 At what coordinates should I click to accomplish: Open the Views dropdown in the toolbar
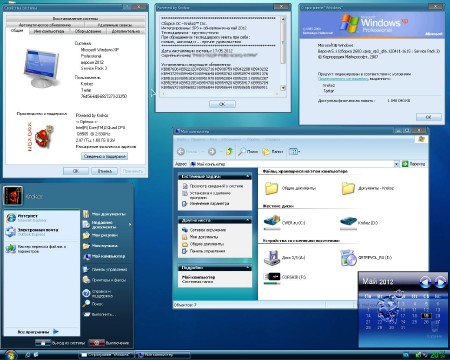(294, 152)
